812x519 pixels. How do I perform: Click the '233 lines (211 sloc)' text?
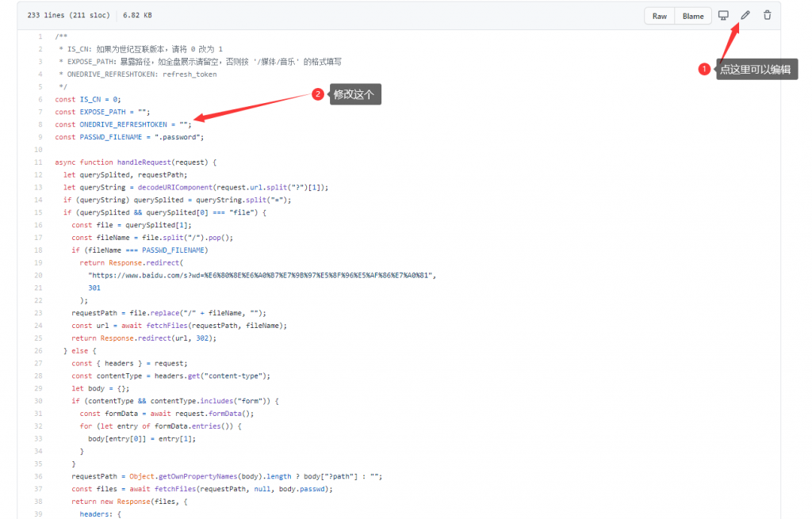[68, 16]
